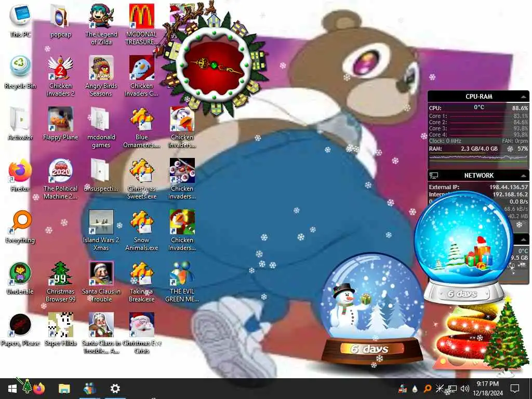Open the network status tray icon
Screen dimensions: 532x399
pos(452,389)
